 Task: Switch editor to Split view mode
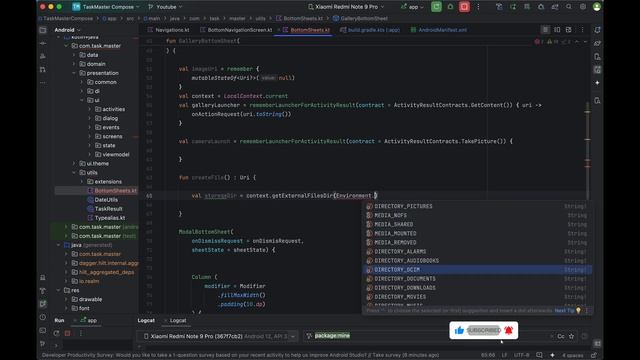(557, 30)
